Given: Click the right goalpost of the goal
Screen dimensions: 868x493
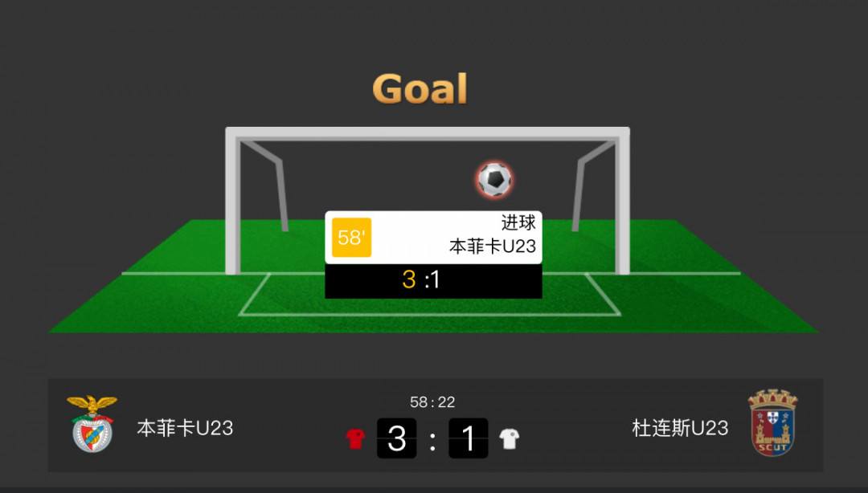Looking at the screenshot, I should coord(623,202).
